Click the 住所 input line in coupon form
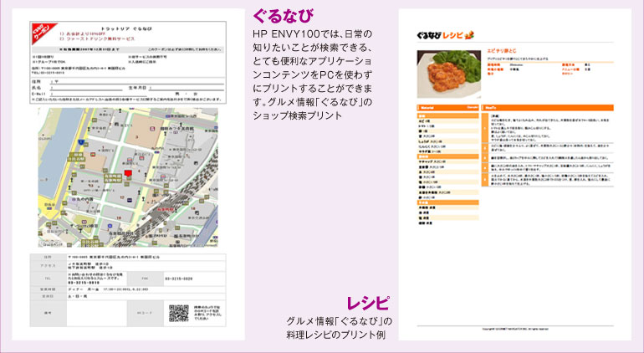Screen dimensions: 644x353 click(137, 82)
